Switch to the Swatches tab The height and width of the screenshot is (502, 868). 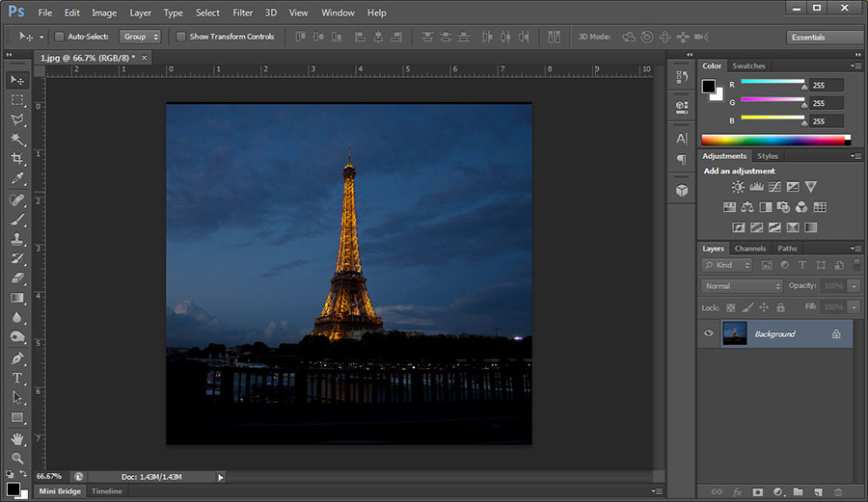[x=748, y=66]
